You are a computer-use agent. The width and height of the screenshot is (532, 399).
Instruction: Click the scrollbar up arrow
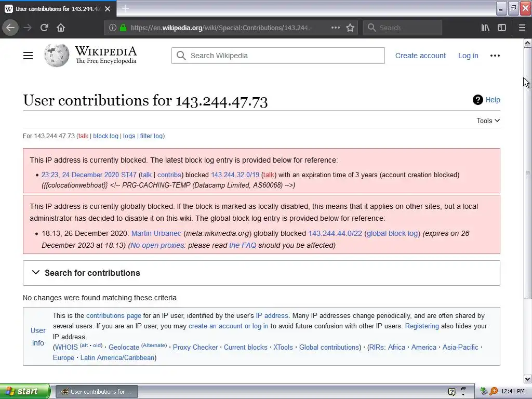(x=528, y=43)
